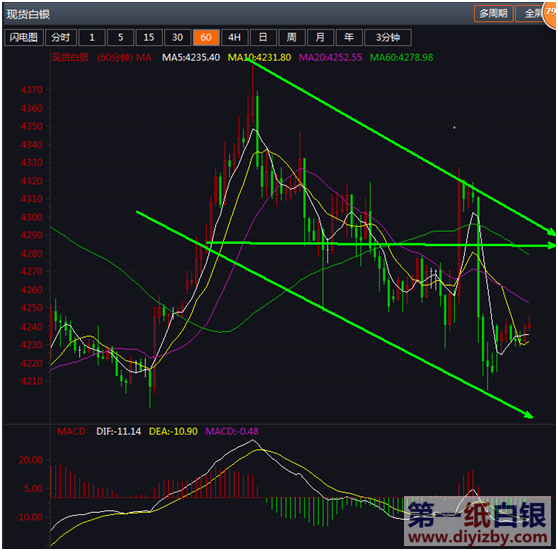Viewport: 558px width, 551px height.
Task: Select the 5 minute period tab
Action: tap(121, 37)
